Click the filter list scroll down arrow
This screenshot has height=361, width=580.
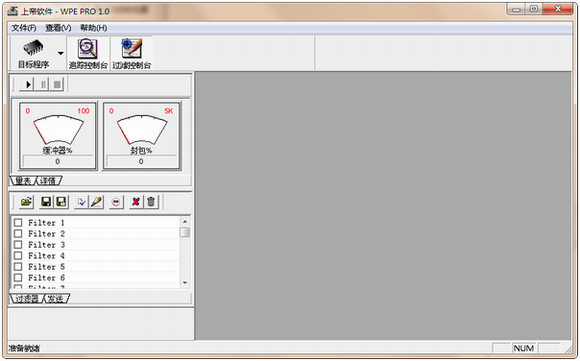[x=185, y=283]
